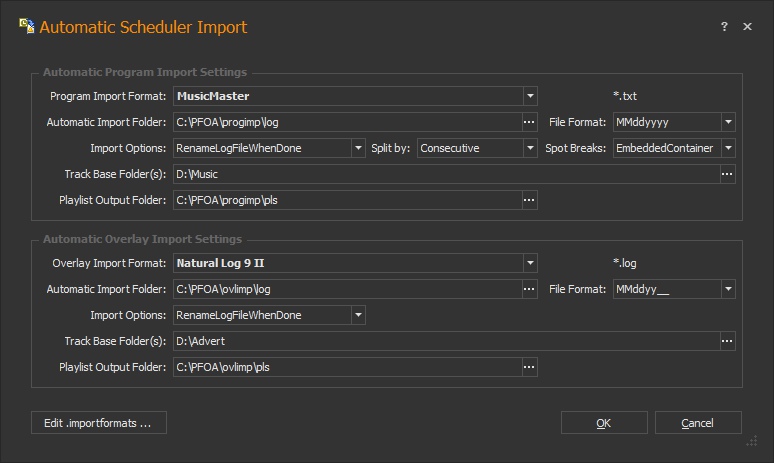Screen dimensions: 774x463
Task: Confirm the settings with OK
Action: pyautogui.click(x=604, y=423)
